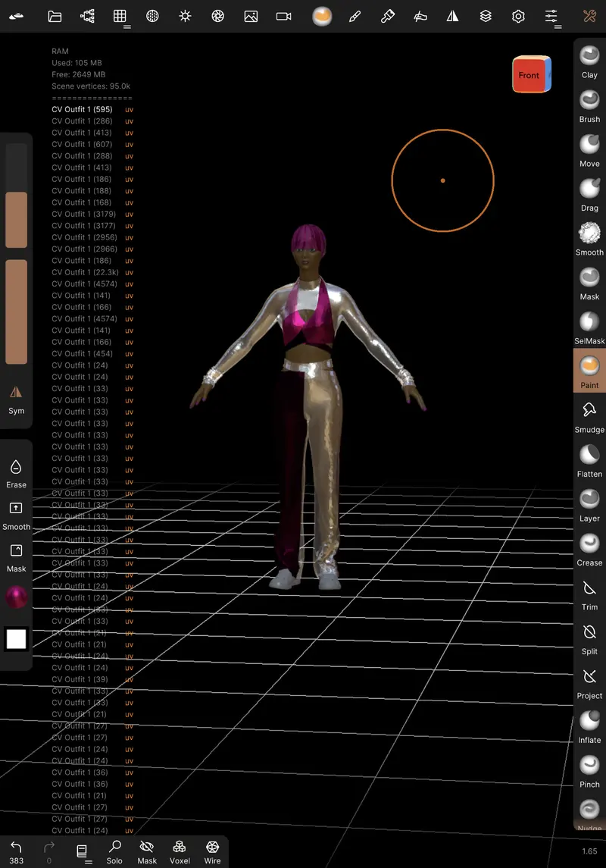Open the Tools wrench menu
Viewport: 606px width, 868px height.
pos(589,16)
